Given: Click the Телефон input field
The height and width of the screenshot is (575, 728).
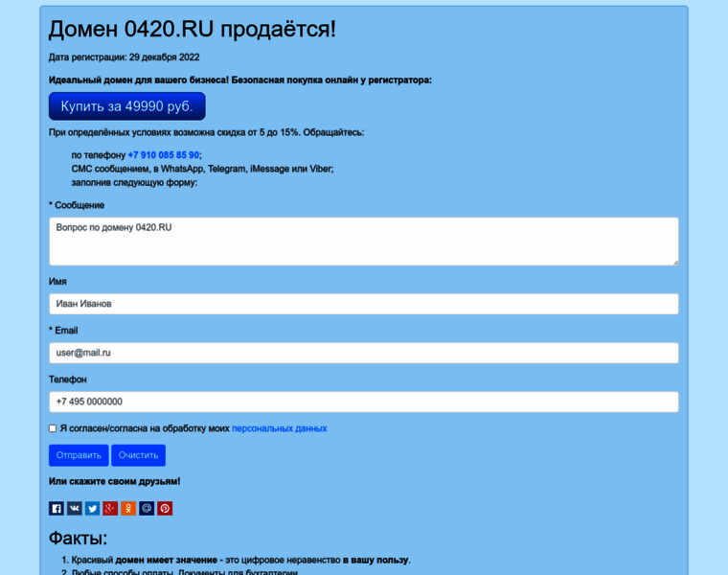Looking at the screenshot, I should (364, 402).
